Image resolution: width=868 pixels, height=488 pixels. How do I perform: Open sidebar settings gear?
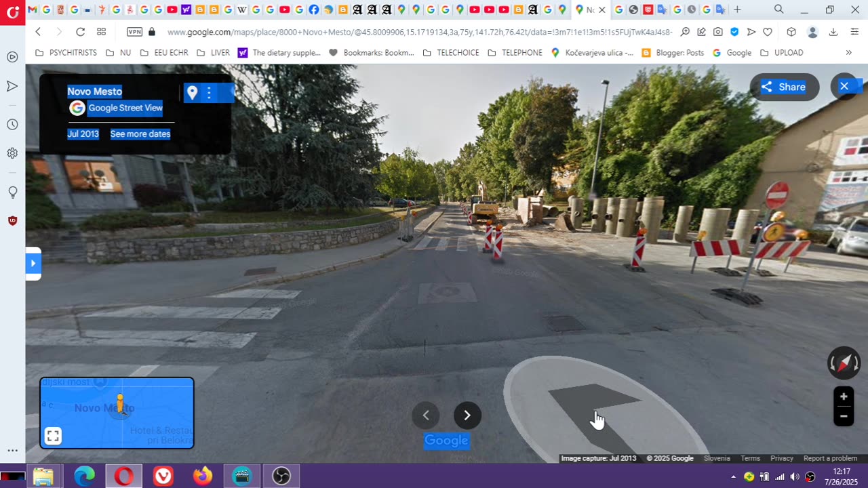(12, 153)
